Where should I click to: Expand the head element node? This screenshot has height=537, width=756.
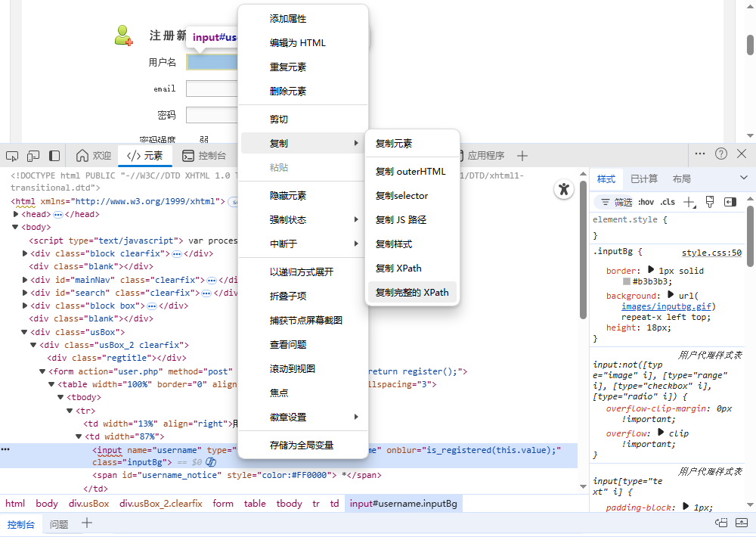point(16,214)
